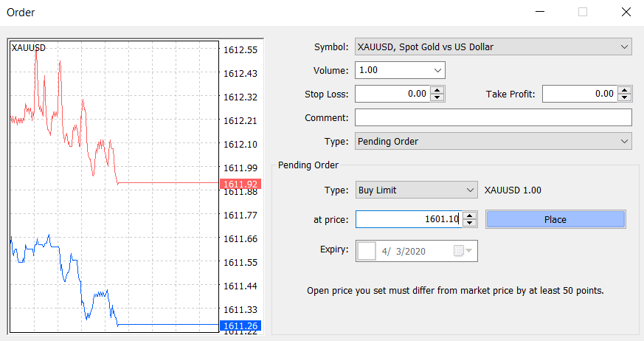Click the 1611.33 price axis label
This screenshot has height=341, width=644.
click(x=240, y=310)
